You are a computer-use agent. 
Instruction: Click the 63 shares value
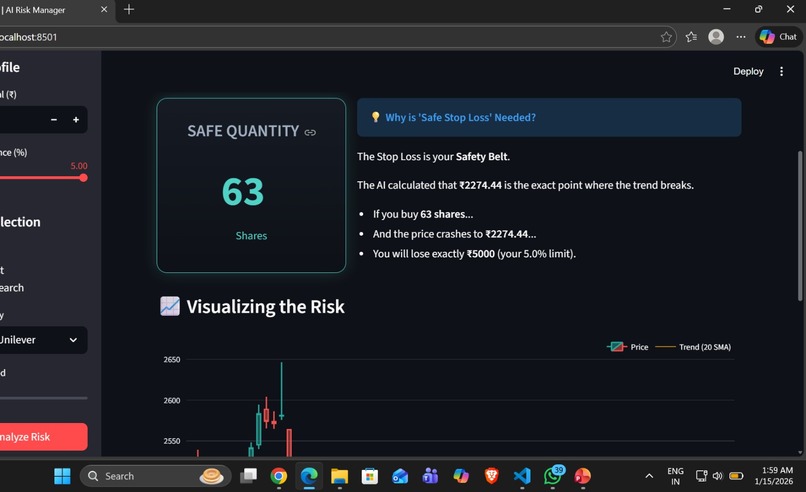(x=243, y=192)
